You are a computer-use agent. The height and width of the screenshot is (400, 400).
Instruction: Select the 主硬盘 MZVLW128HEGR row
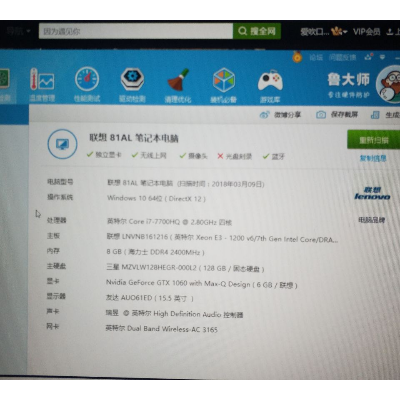[155, 267]
